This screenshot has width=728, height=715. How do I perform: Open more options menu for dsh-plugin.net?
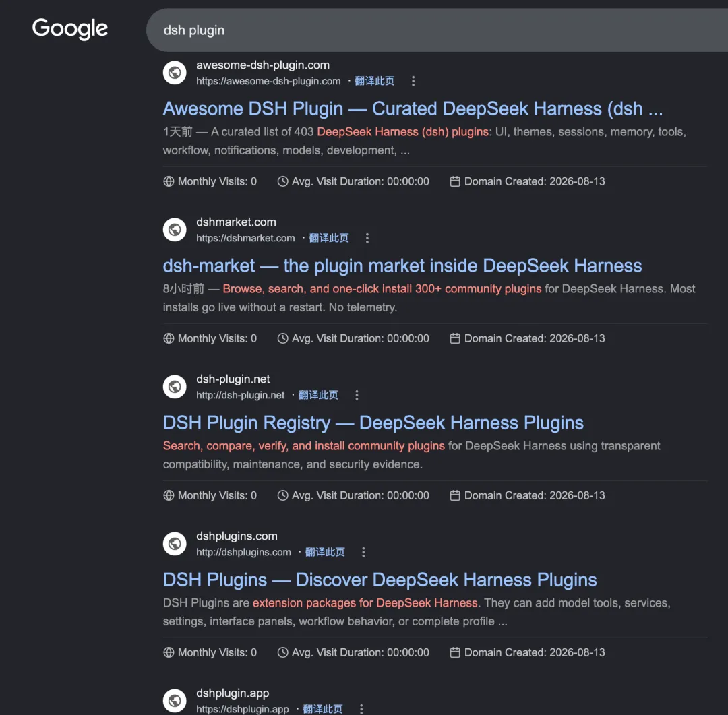pos(357,395)
